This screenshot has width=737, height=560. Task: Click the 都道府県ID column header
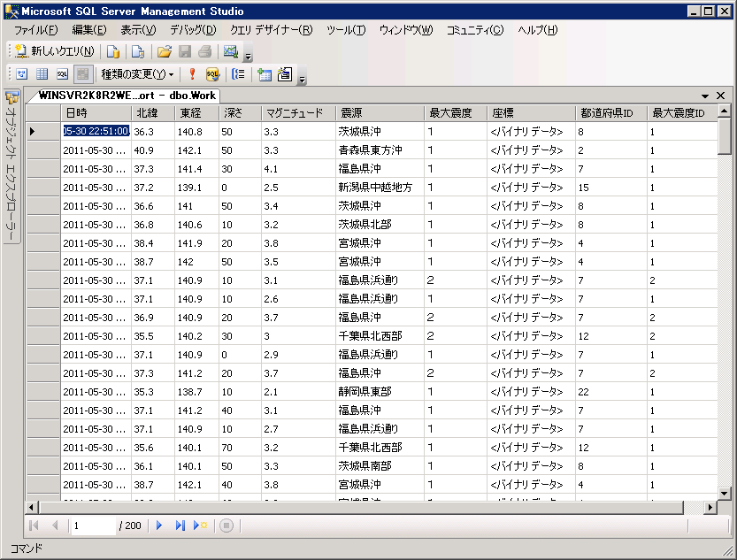pos(611,112)
